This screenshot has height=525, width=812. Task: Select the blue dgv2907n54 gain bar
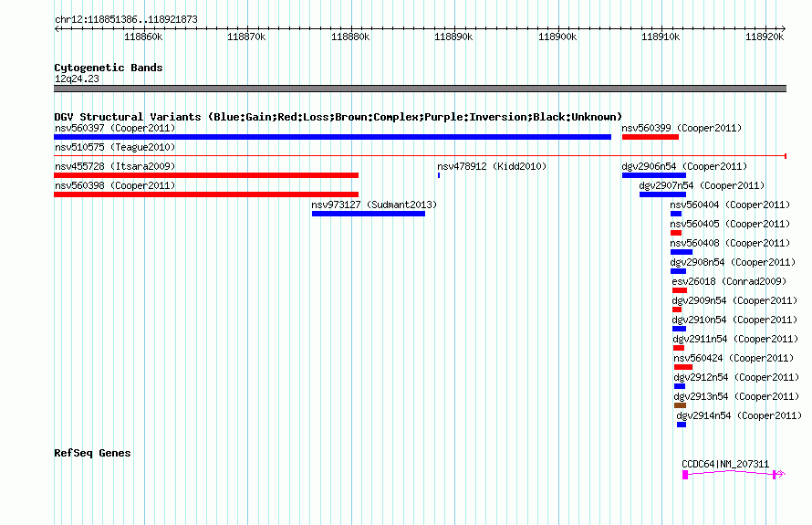point(663,194)
